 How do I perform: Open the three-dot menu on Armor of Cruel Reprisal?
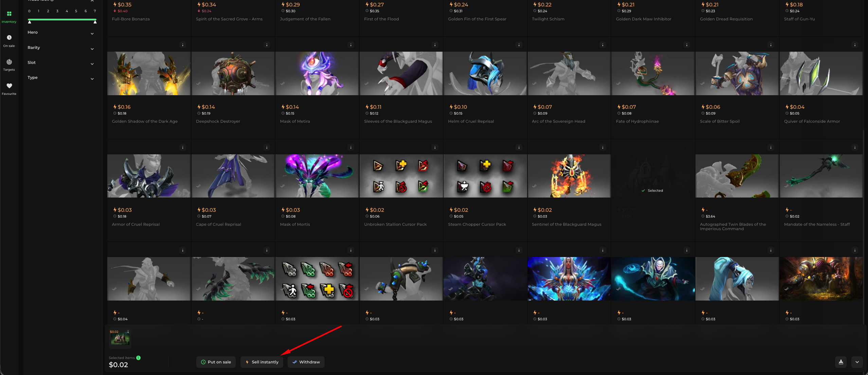point(183,148)
